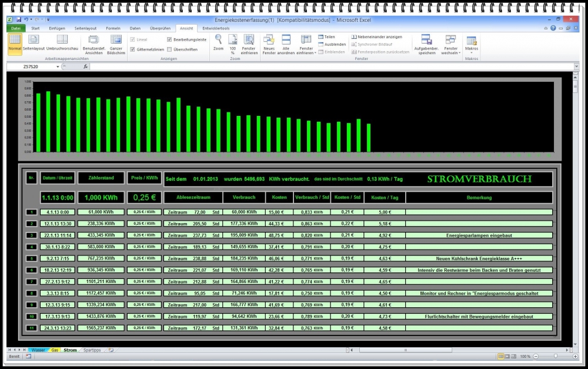The width and height of the screenshot is (588, 369).
Task: Click Alle anordnen to arrange windows
Action: [x=286, y=42]
